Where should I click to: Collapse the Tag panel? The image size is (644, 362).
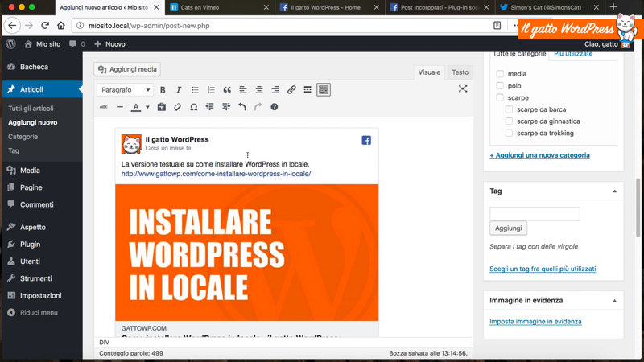point(614,191)
